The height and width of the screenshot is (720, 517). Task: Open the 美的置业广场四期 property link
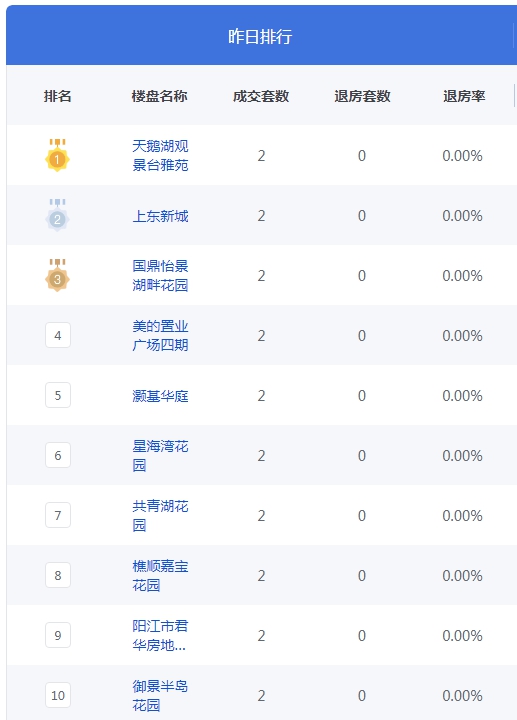(x=160, y=336)
